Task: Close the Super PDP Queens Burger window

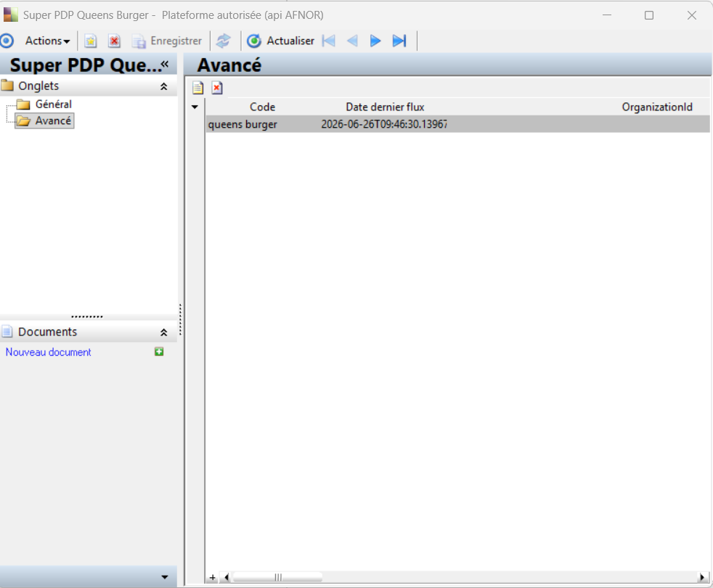Action: tap(692, 15)
